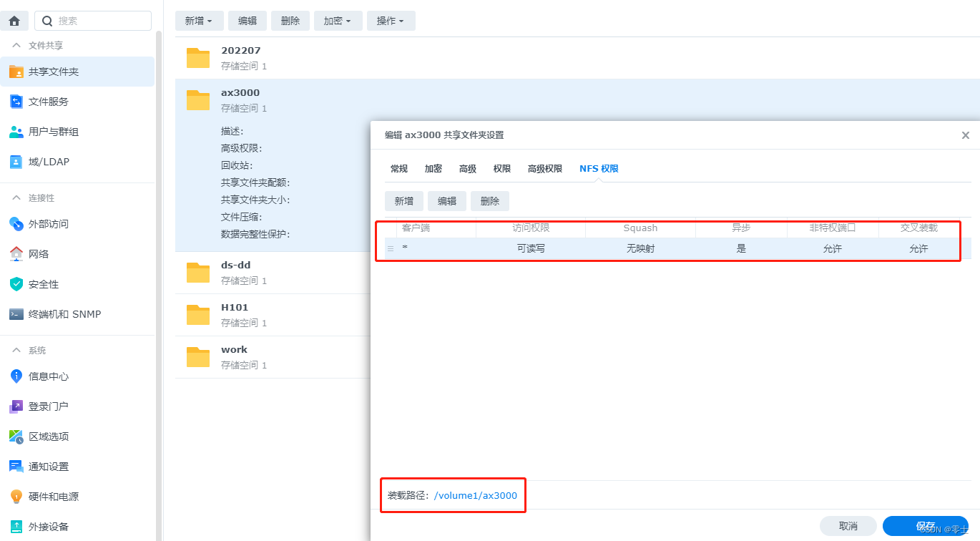Expand the Encryption (加密) dropdown
The height and width of the screenshot is (541, 980).
coord(338,21)
